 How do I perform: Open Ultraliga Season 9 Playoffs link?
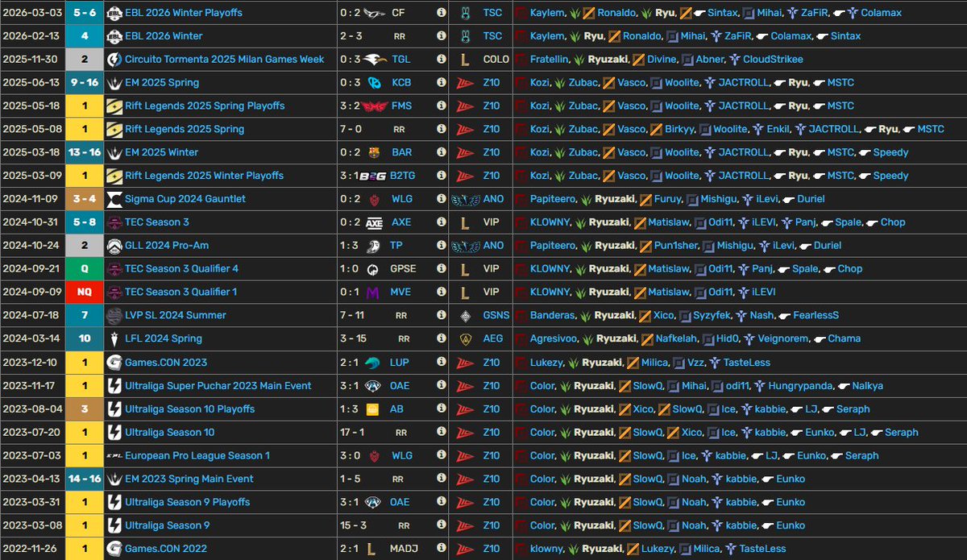(188, 503)
